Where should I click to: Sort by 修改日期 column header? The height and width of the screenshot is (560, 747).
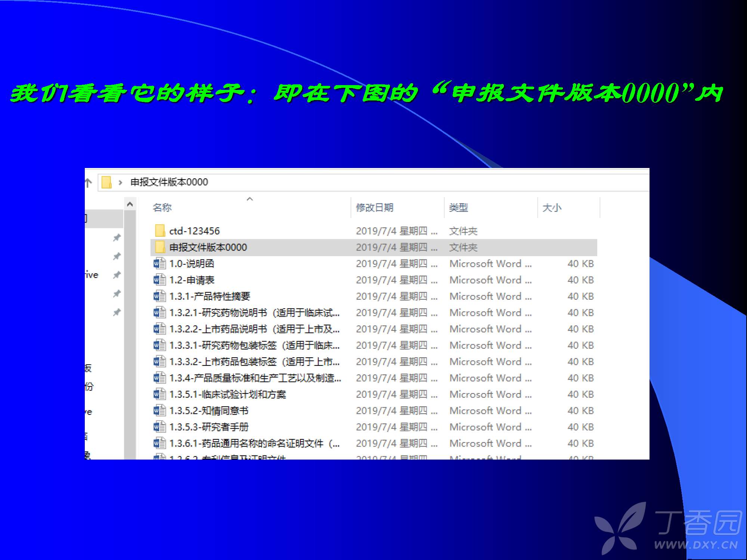374,208
